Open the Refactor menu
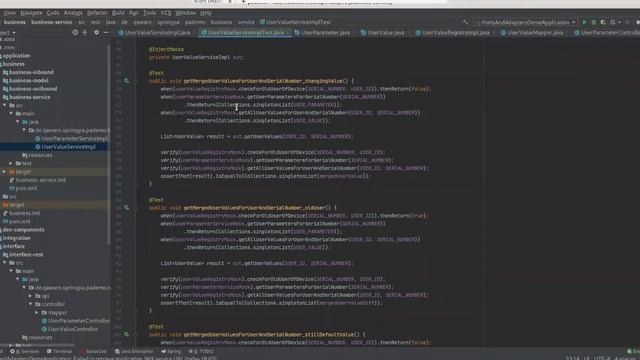The height and width of the screenshot is (360, 640). tap(97, 13)
